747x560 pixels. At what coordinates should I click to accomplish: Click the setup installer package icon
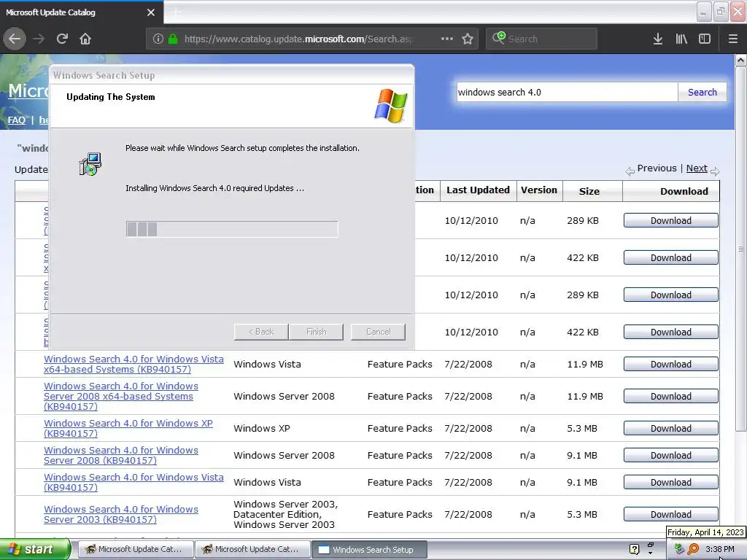[90, 164]
